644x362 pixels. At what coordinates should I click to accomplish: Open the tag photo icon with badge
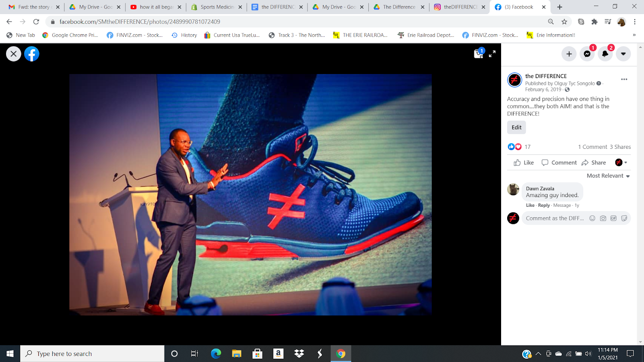[479, 53]
